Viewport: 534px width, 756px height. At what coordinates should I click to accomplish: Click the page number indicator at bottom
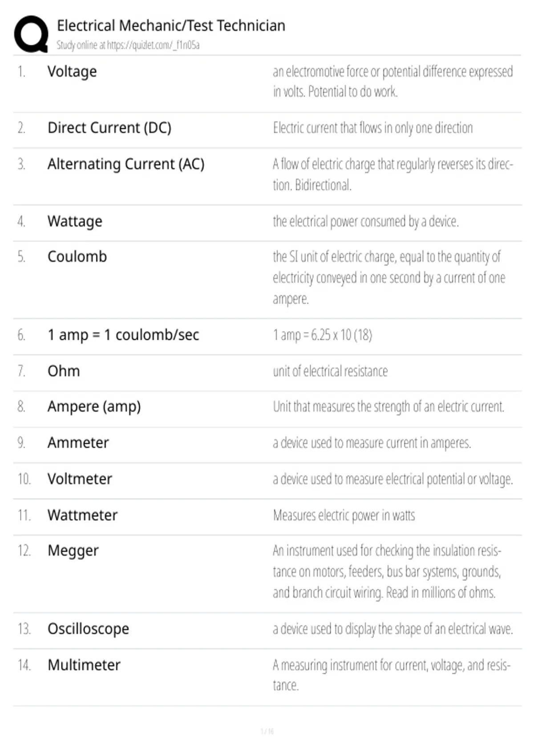[x=267, y=731]
